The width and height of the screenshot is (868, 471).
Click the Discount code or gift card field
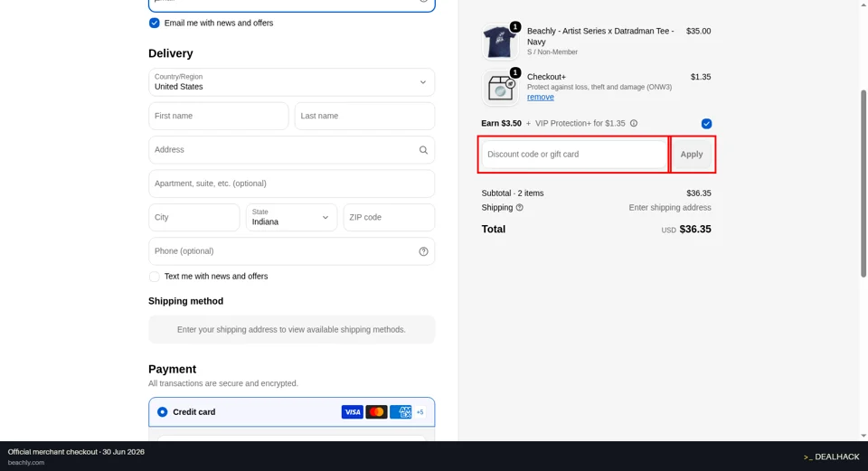click(x=574, y=155)
